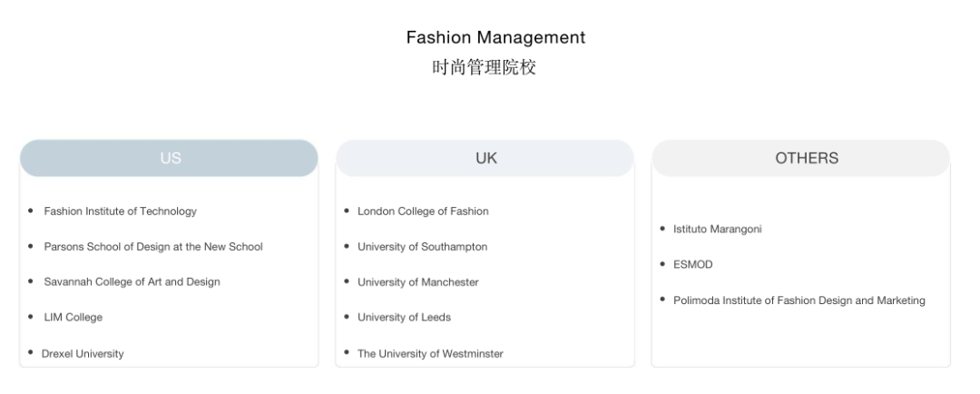
Task: Click the Fashion Management heading
Action: pyautogui.click(x=495, y=38)
